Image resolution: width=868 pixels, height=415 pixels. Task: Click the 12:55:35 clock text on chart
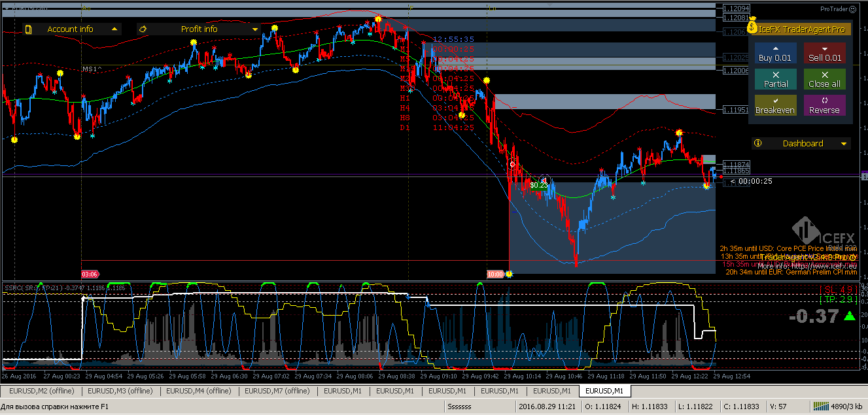tap(453, 39)
